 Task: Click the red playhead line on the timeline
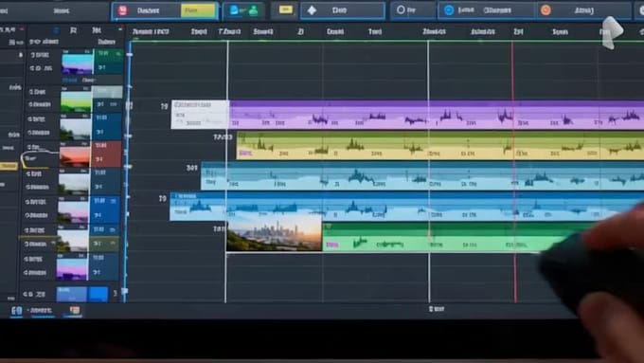[x=513, y=172]
